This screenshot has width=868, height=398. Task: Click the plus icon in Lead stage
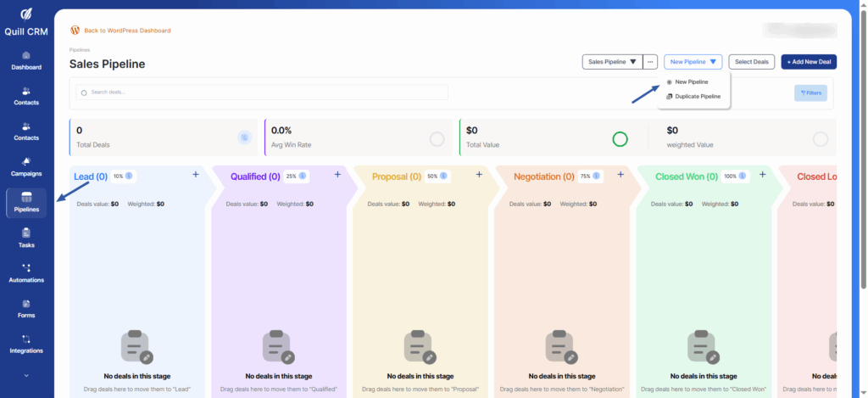tap(196, 174)
